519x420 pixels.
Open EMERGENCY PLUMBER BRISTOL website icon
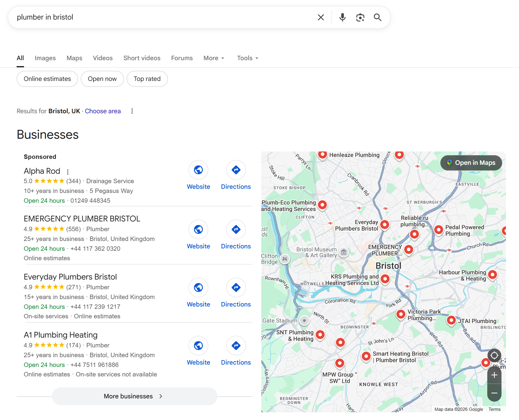pyautogui.click(x=198, y=229)
